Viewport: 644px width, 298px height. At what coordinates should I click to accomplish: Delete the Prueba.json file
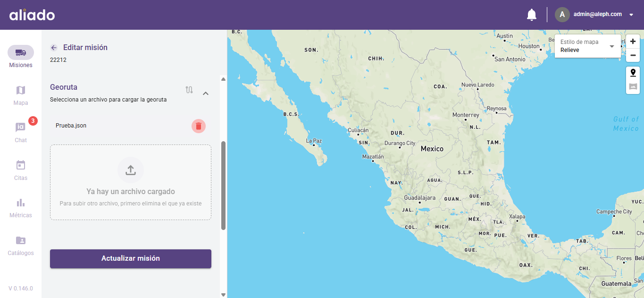[199, 126]
